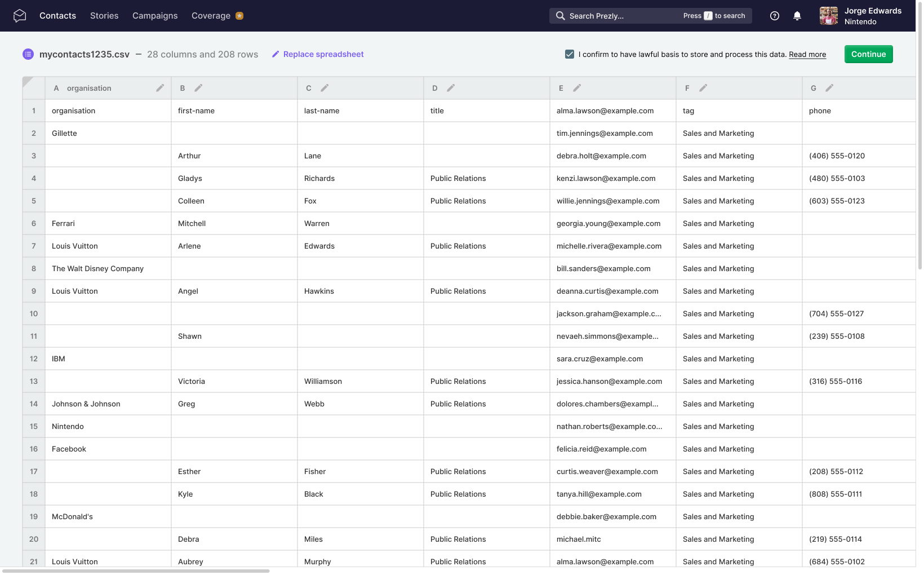This screenshot has height=575, width=924.
Task: Open the help question mark icon
Action: 775,16
